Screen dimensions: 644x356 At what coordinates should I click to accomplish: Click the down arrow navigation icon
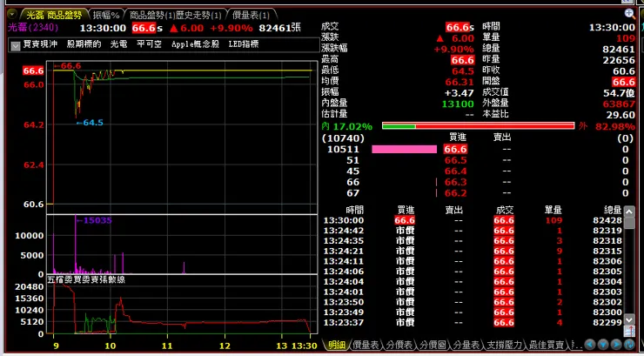click(603, 344)
